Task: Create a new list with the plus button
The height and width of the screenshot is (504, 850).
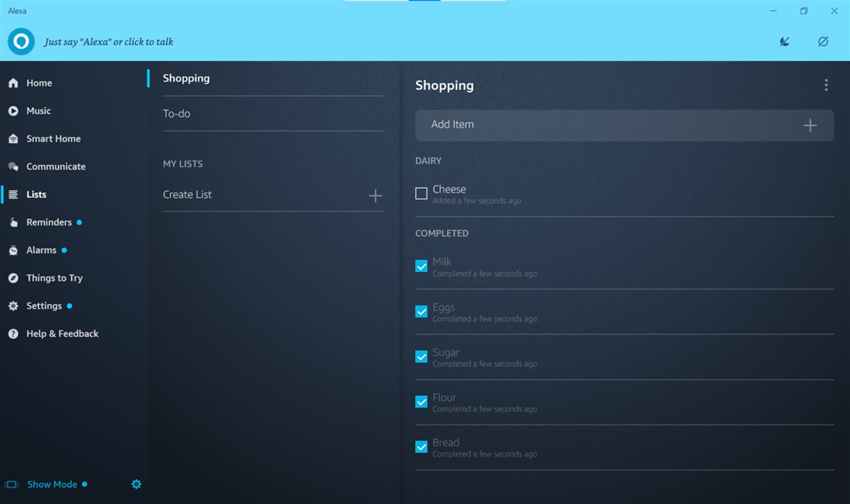Action: pos(376,195)
